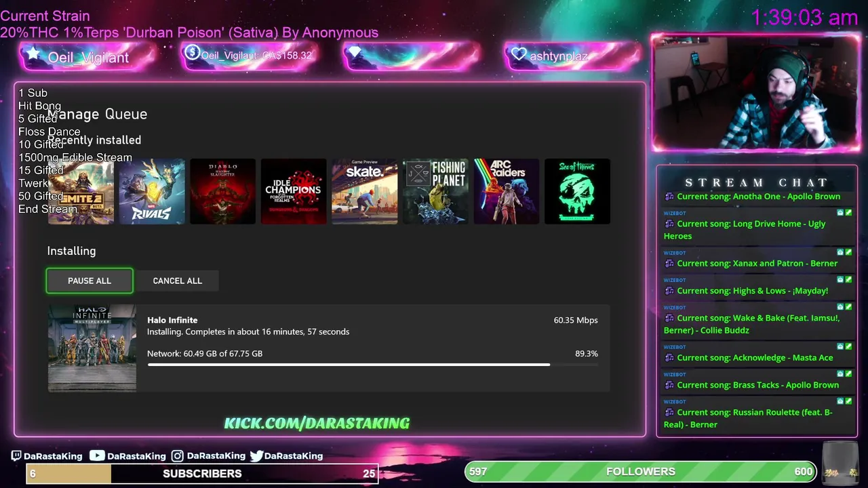Click the Current Strain overlay title
Image resolution: width=868 pixels, height=488 pixels.
[x=45, y=16]
